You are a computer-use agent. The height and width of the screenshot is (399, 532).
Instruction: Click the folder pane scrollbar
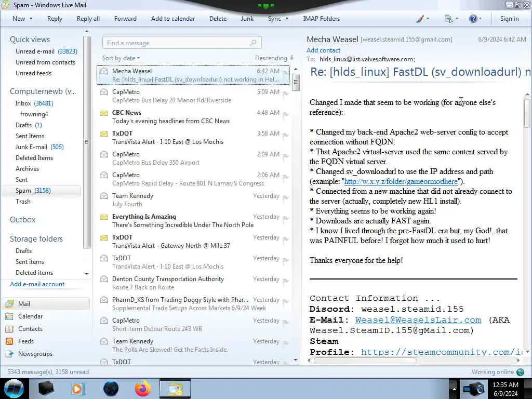pyautogui.click(x=87, y=141)
